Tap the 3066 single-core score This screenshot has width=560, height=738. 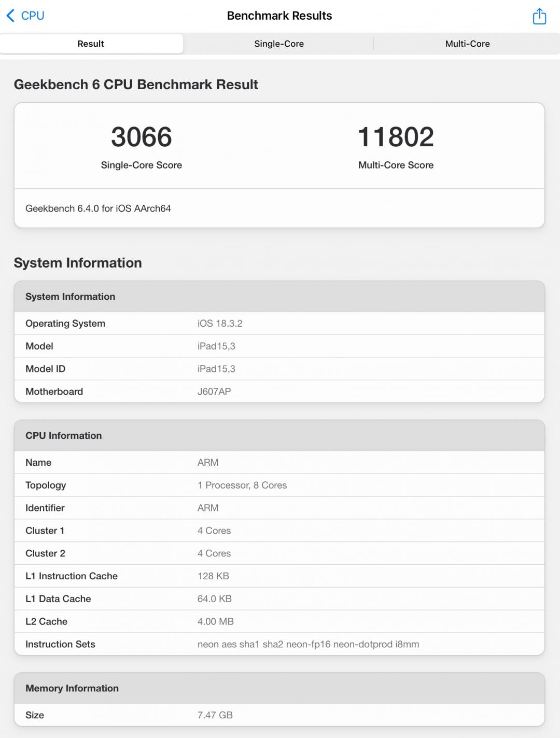coord(141,137)
